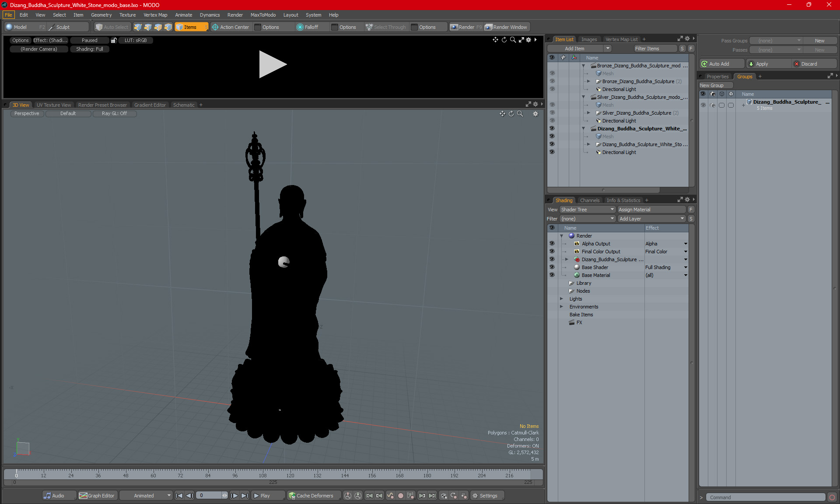Viewport: 840px width, 504px height.
Task: Click frame 120 on the timeline
Action: 290,475
